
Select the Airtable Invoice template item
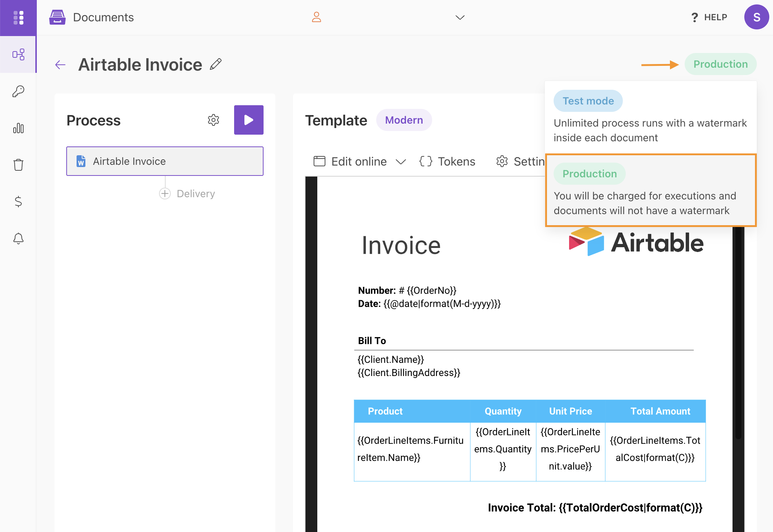pyautogui.click(x=165, y=161)
